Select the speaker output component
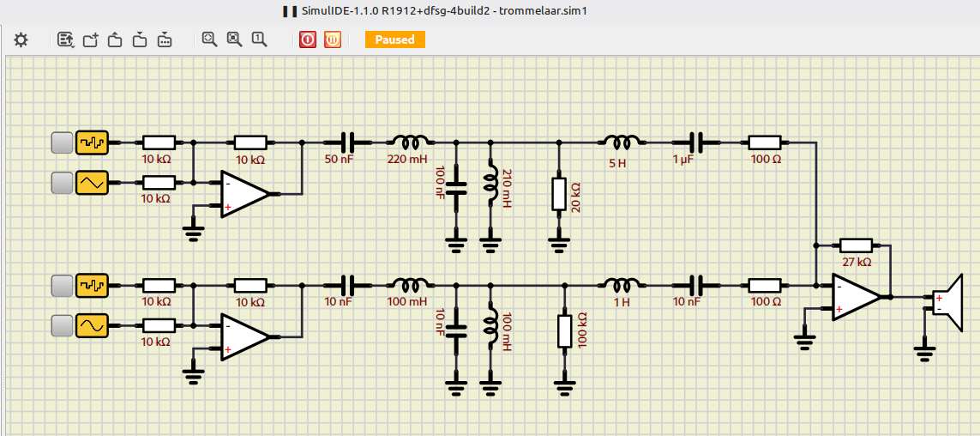980x436 pixels. pos(948,302)
